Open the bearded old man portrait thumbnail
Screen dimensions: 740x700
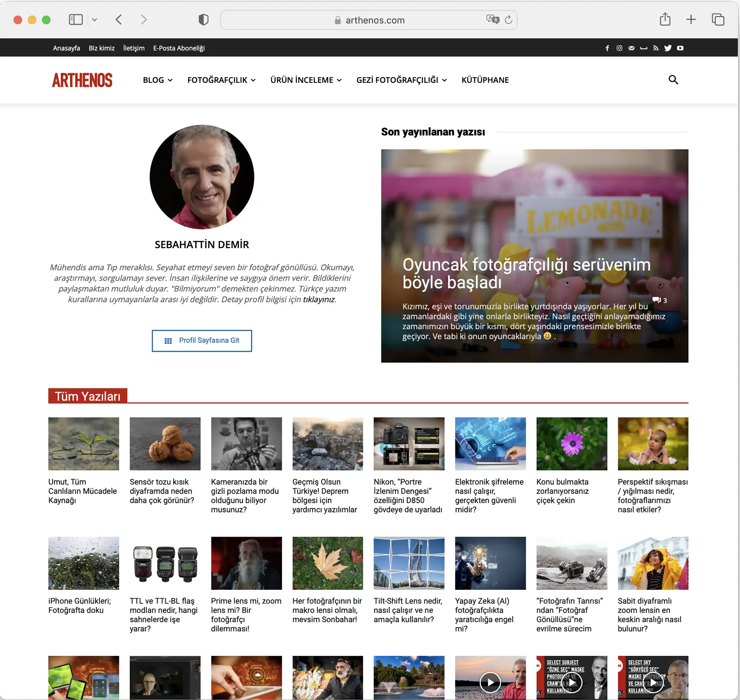[246, 563]
